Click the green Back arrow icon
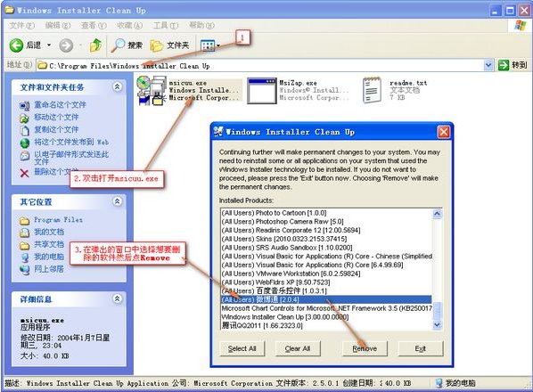 click(16, 45)
